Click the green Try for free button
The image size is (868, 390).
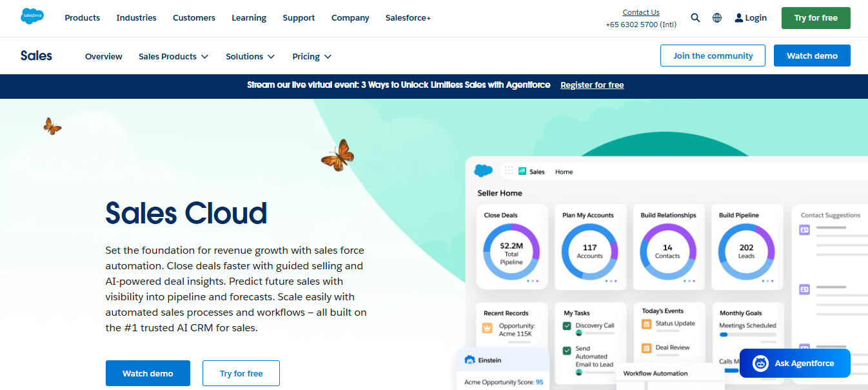(x=816, y=18)
